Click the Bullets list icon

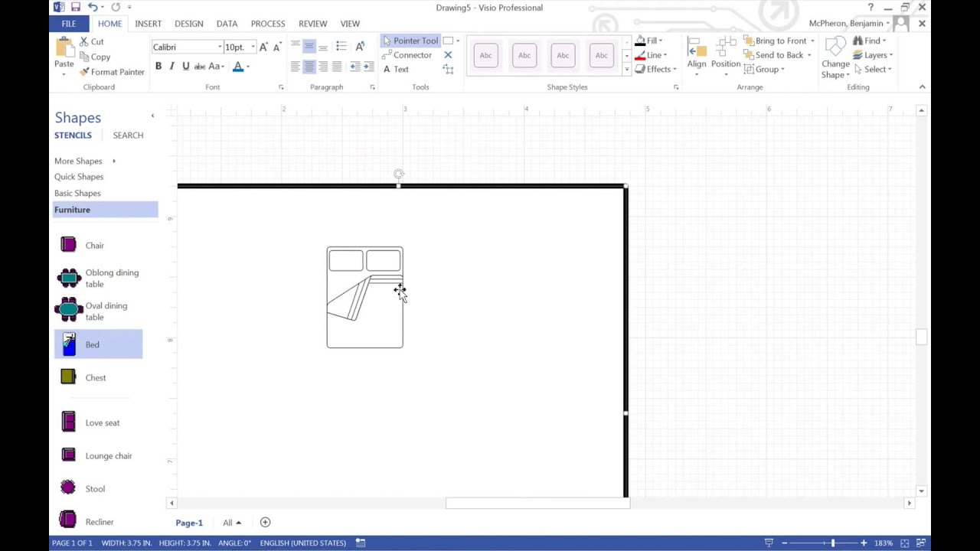tap(341, 47)
